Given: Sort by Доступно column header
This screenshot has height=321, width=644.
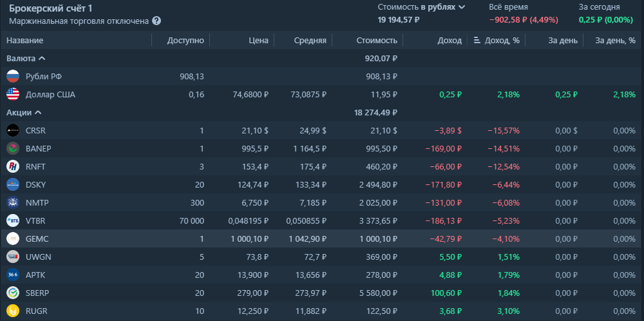Looking at the screenshot, I should (x=185, y=40).
